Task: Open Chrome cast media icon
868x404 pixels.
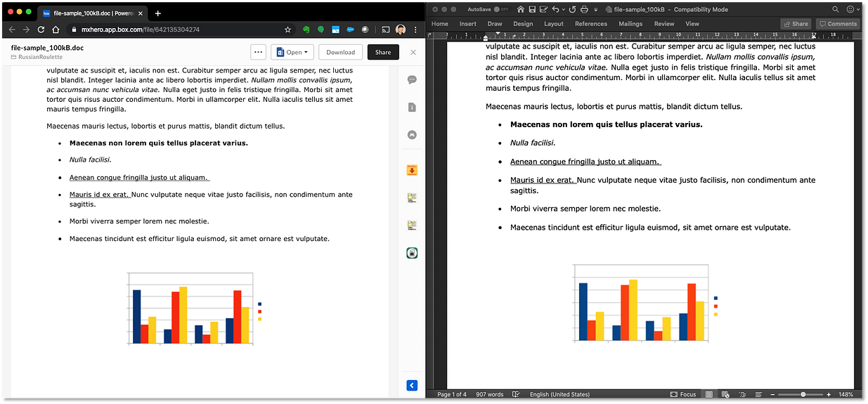Action: tap(386, 30)
